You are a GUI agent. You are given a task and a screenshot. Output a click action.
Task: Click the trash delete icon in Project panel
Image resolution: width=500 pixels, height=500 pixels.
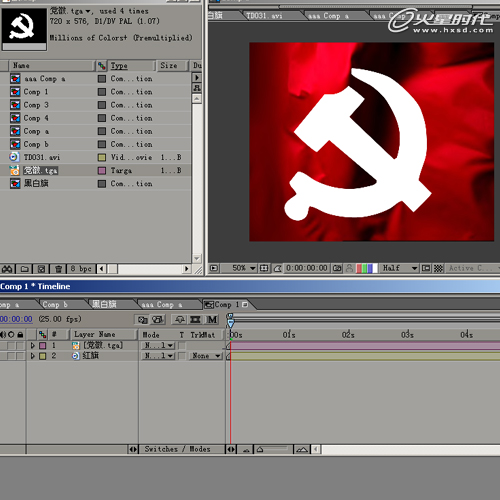(58, 269)
